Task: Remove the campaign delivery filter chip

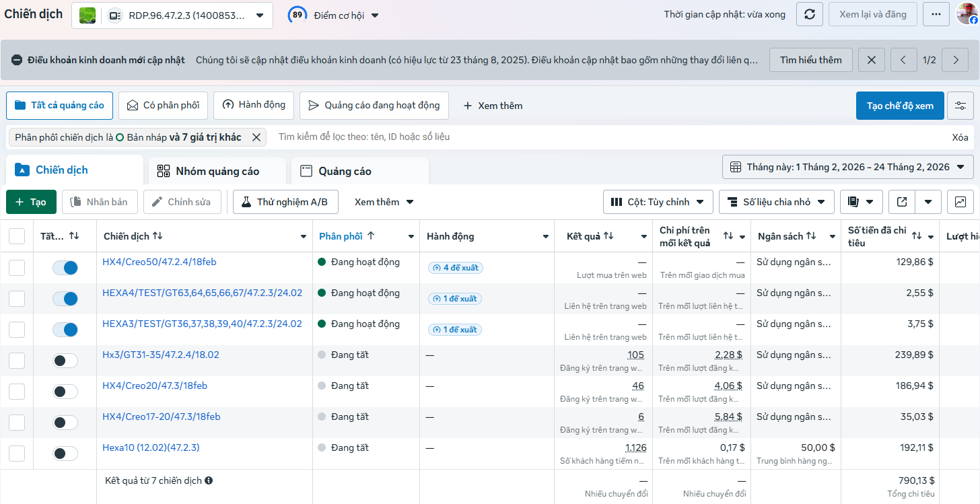Action: 256,137
